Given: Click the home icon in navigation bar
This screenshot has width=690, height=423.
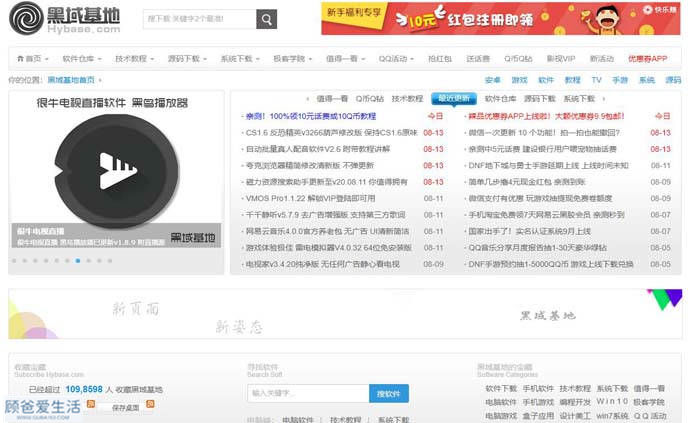Looking at the screenshot, I should click(20, 59).
